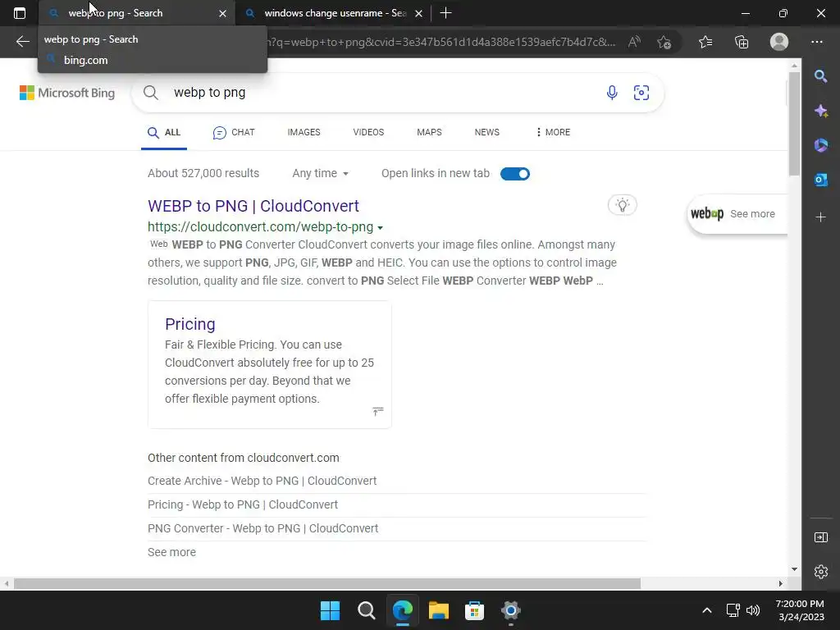Click the horizontal scrollbar thumb
This screenshot has height=630, width=840.
click(x=326, y=583)
